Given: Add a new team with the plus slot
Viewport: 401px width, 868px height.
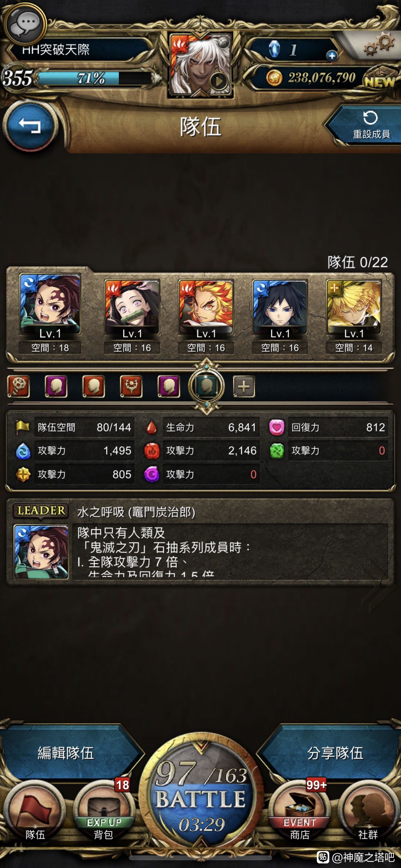Looking at the screenshot, I should [244, 386].
